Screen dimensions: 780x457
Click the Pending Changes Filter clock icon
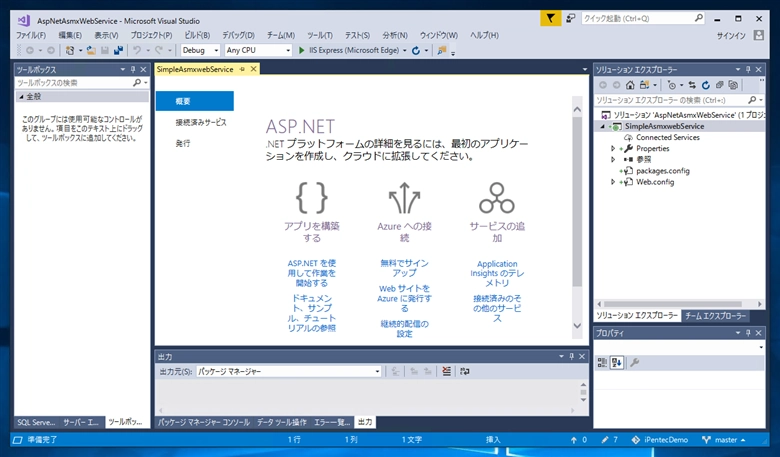tap(672, 85)
